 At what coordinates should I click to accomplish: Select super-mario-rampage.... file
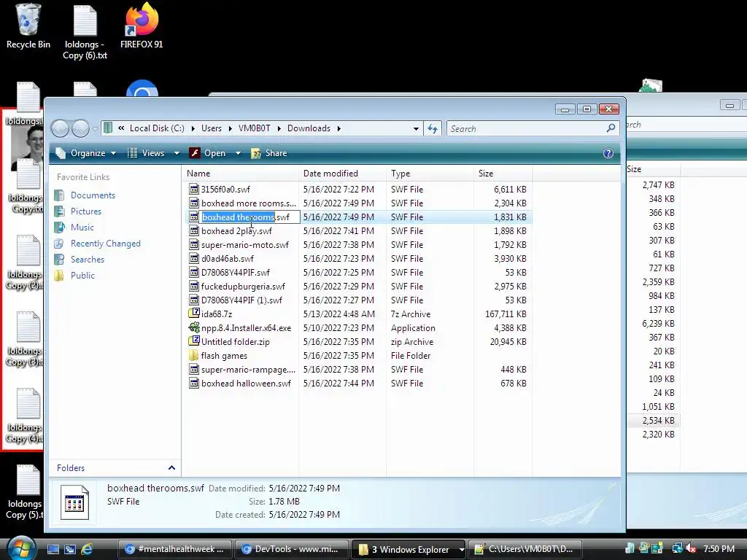point(248,370)
